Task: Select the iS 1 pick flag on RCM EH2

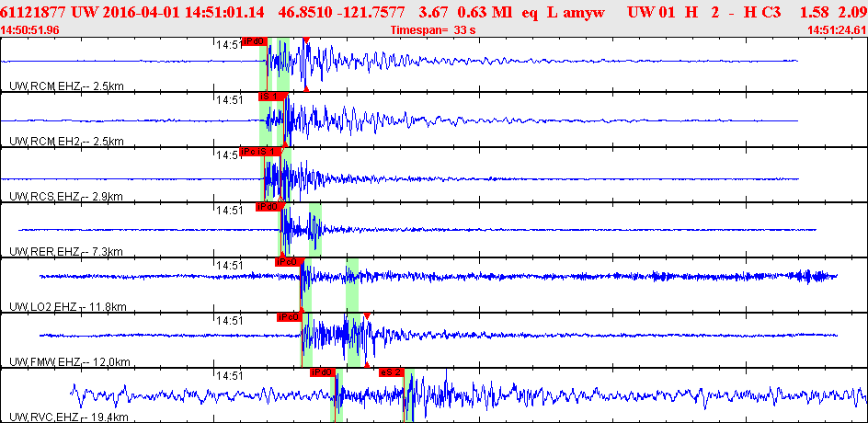Action: click(271, 97)
